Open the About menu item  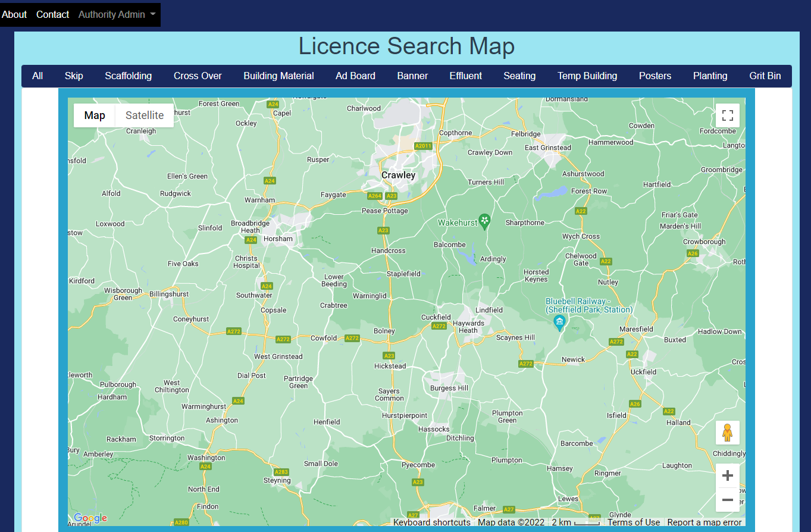click(14, 14)
